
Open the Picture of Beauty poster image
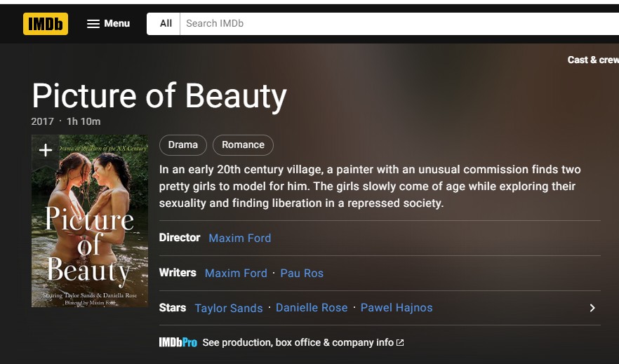pyautogui.click(x=90, y=231)
